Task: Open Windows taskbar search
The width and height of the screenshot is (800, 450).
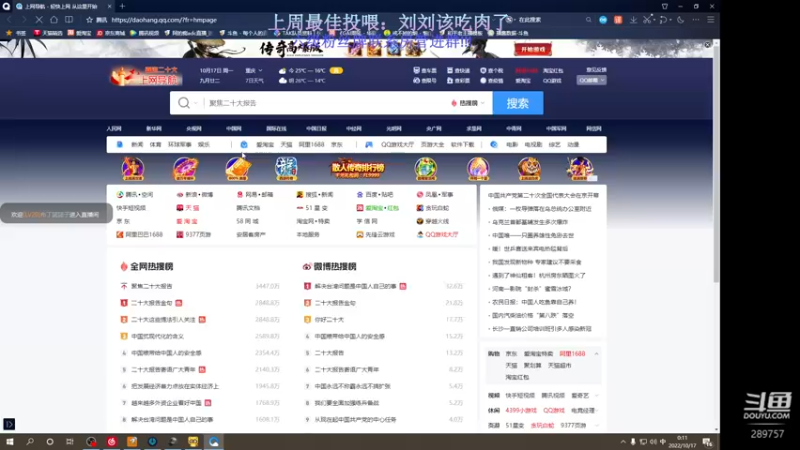Action: pos(30,441)
